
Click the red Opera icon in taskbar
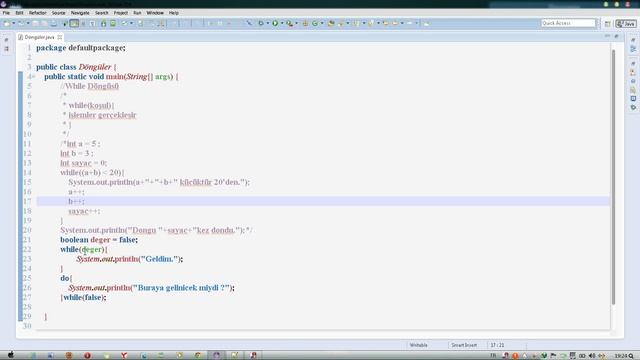pos(87,356)
